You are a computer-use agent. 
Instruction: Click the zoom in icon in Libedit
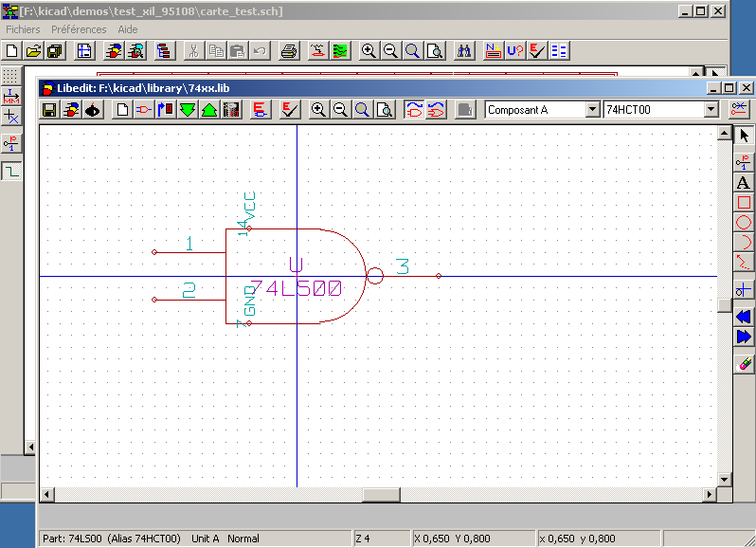point(318,110)
